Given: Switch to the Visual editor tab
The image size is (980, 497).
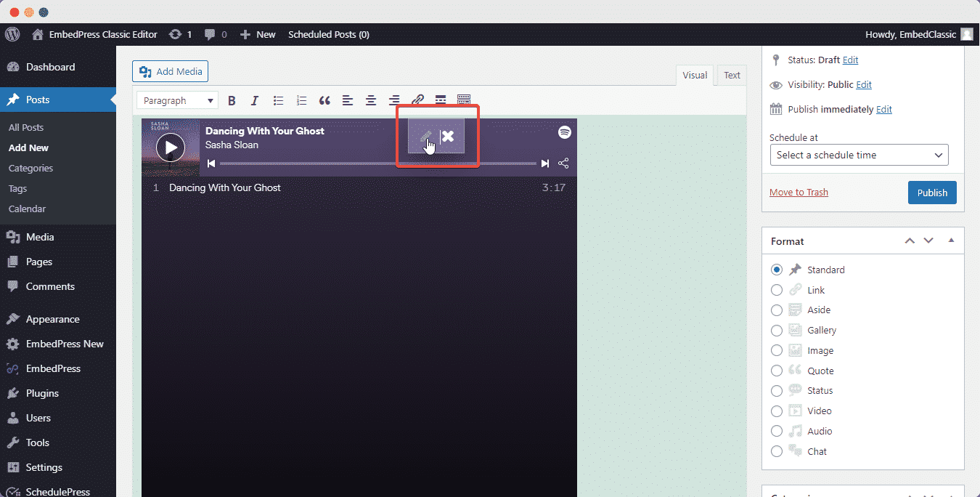Looking at the screenshot, I should [x=695, y=75].
